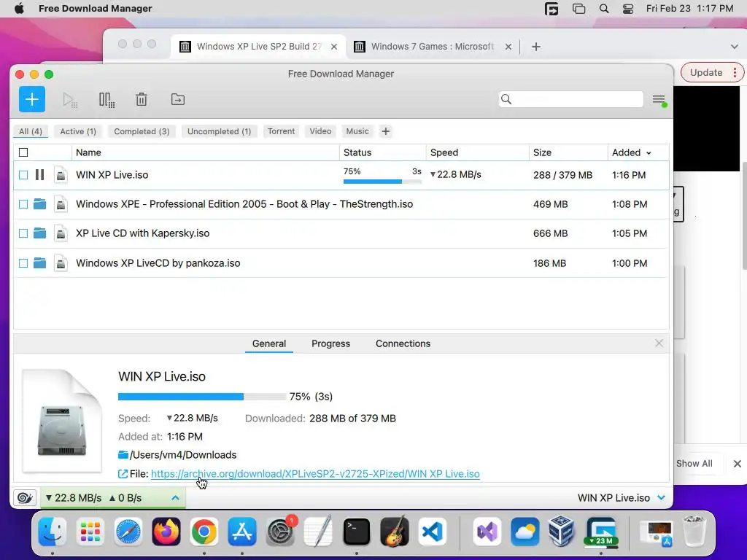Screen dimensions: 747x560
Task: Open the hamburger main menu
Action: click(659, 100)
